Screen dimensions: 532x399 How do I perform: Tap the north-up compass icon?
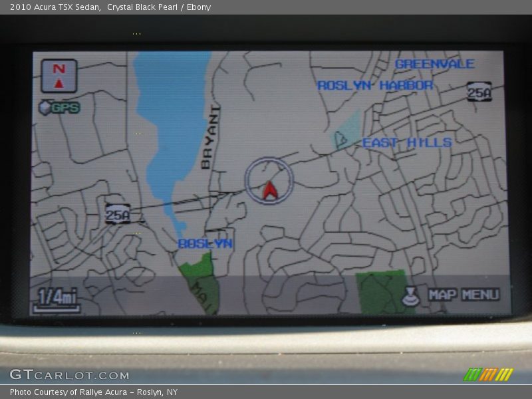(x=59, y=76)
